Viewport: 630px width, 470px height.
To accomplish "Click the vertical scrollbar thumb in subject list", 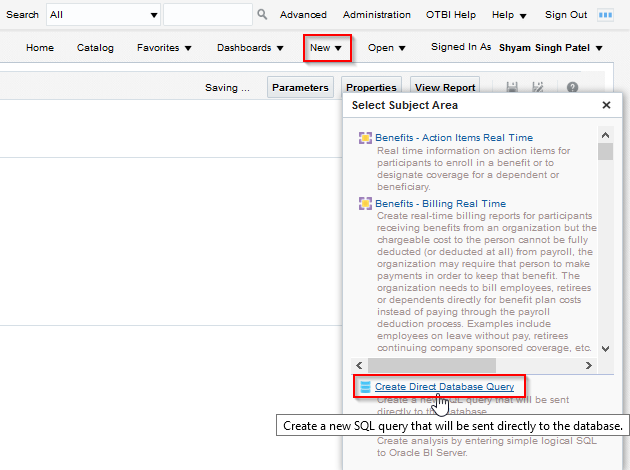I will point(605,152).
